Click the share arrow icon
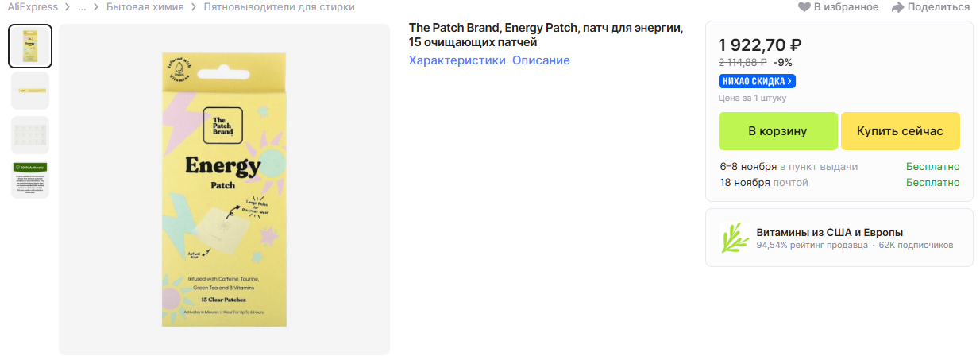Image resolution: width=980 pixels, height=364 pixels. click(898, 7)
